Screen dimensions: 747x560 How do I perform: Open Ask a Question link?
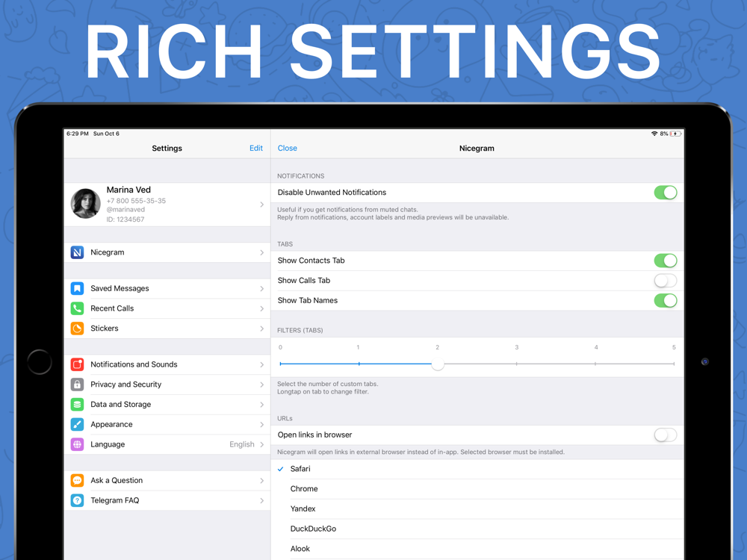(167, 480)
